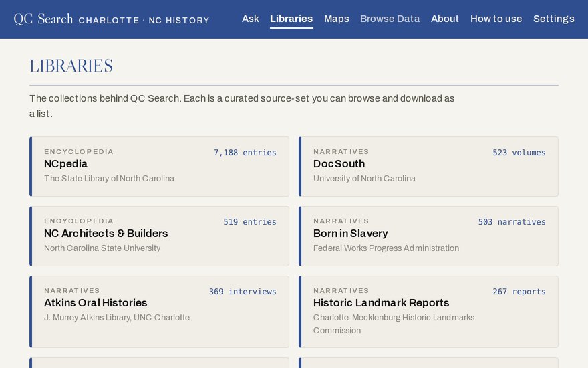The image size is (588, 368).
Task: Click the 503 narratives count
Action: [x=512, y=222]
